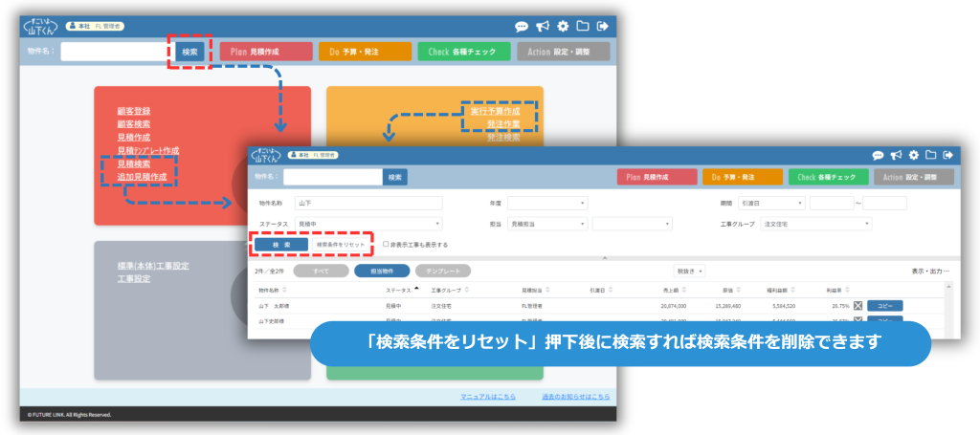Click 検索条件をリセット button

click(x=340, y=245)
